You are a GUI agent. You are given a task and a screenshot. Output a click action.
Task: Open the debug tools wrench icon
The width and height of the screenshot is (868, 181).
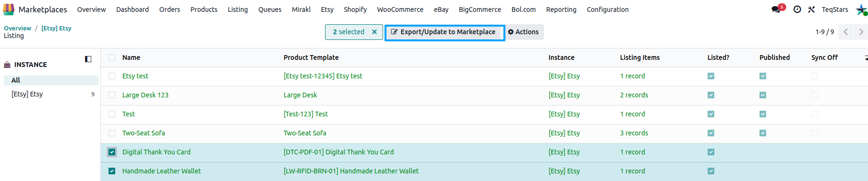tap(811, 10)
